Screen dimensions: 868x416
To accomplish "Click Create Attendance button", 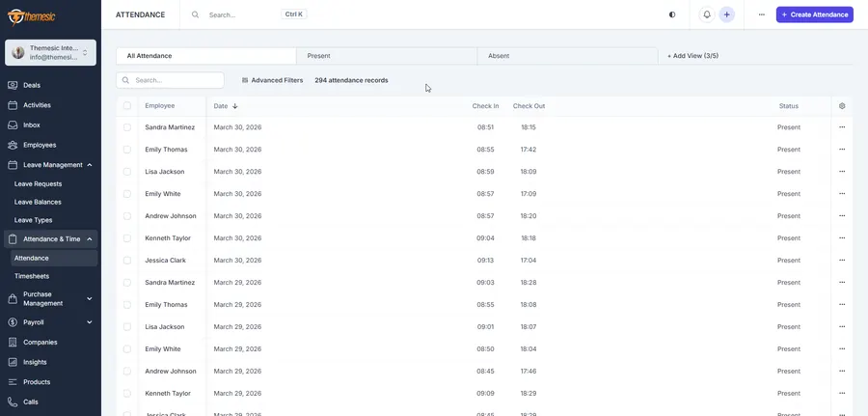I will point(814,14).
